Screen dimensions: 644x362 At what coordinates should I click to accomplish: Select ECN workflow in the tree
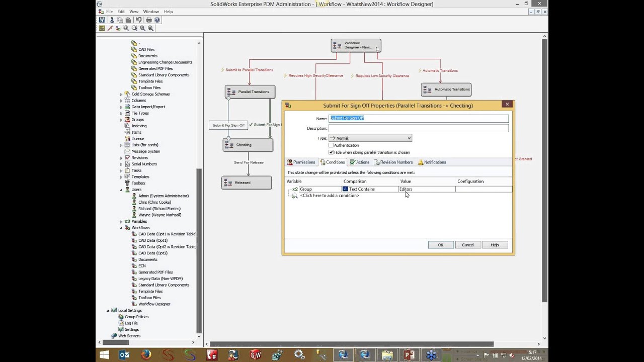tap(142, 266)
